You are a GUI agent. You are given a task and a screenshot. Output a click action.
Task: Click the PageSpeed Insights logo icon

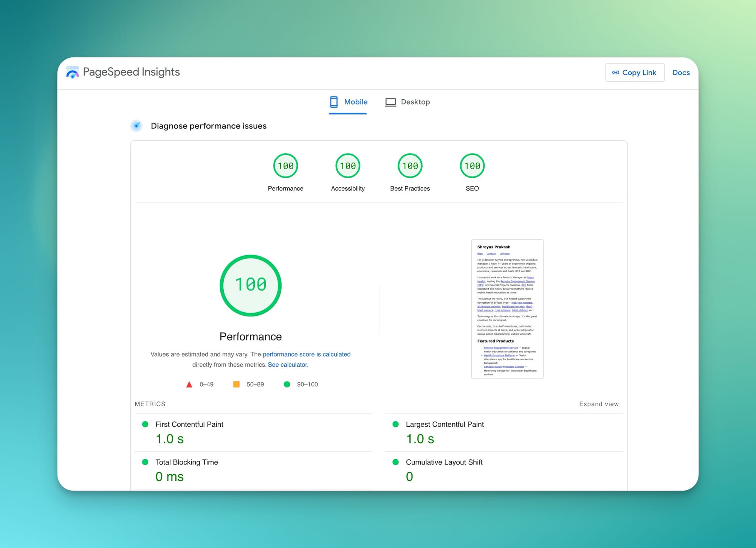72,72
